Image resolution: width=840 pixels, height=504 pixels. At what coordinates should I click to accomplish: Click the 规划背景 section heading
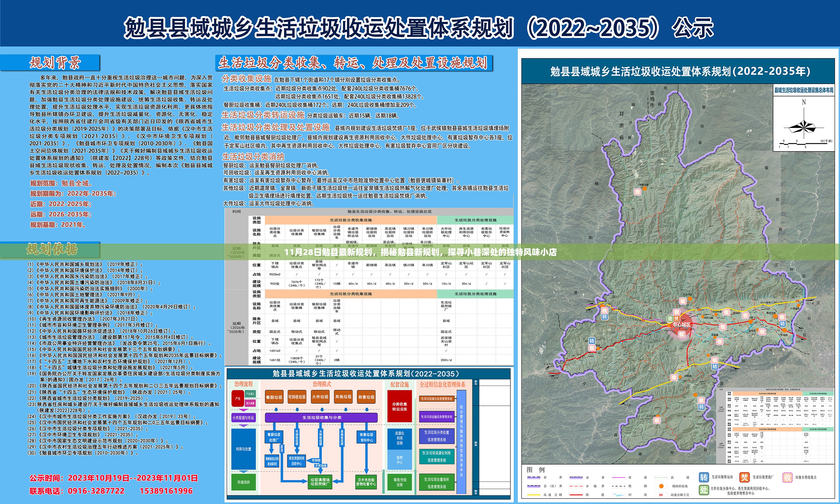[55, 62]
